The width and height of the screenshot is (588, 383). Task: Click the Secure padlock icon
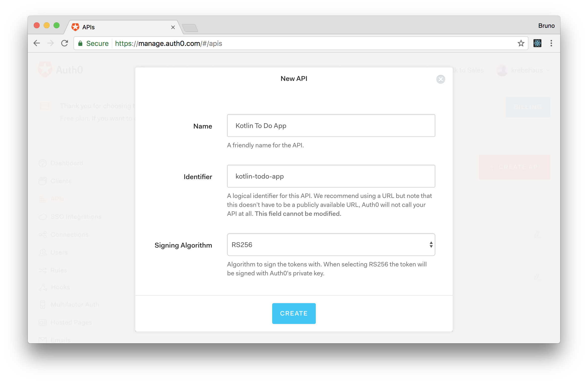(80, 44)
